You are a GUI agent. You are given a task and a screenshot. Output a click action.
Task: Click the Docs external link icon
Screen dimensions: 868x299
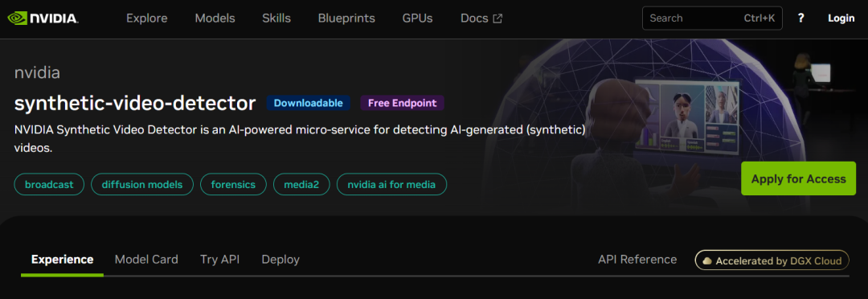(497, 18)
